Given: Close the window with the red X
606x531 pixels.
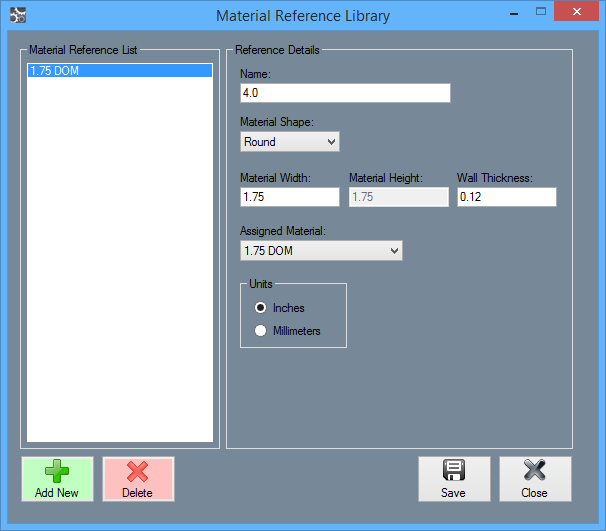Looking at the screenshot, I should point(576,11).
